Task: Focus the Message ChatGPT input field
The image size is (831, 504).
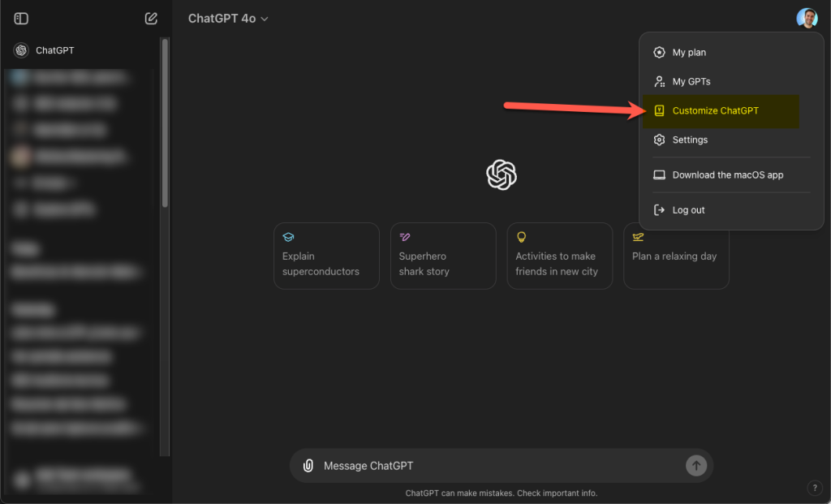Action: coord(501,466)
